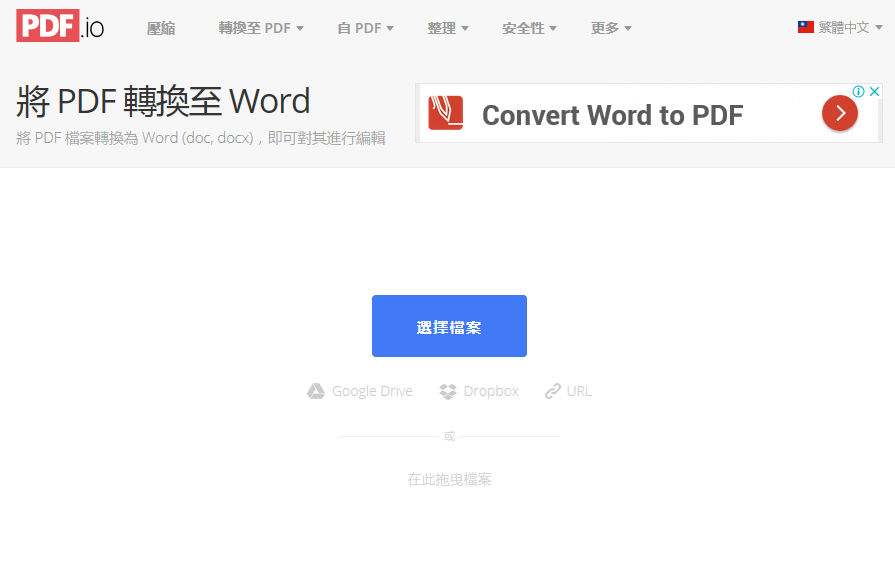Click the 將 PDF 檔案轉換為 Word subtitle text
895x572 pixels.
pyautogui.click(x=201, y=138)
